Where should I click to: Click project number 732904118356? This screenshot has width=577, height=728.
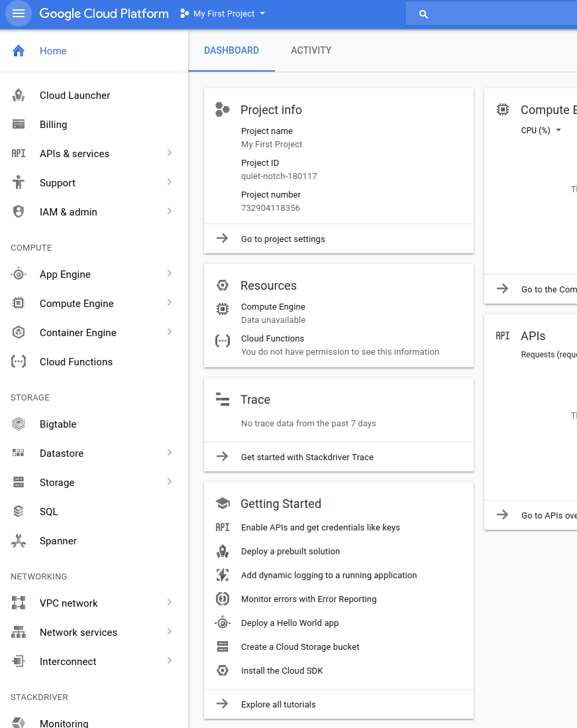270,208
